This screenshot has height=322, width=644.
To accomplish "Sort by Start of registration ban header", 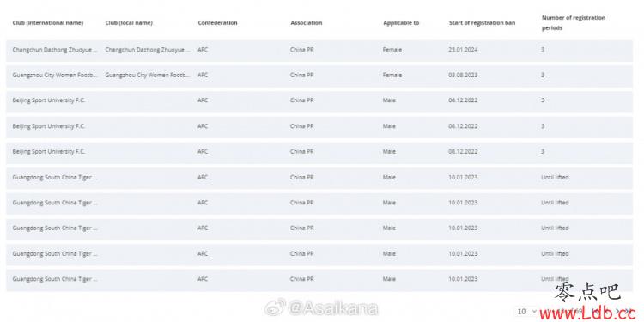I will pyautogui.click(x=482, y=23).
